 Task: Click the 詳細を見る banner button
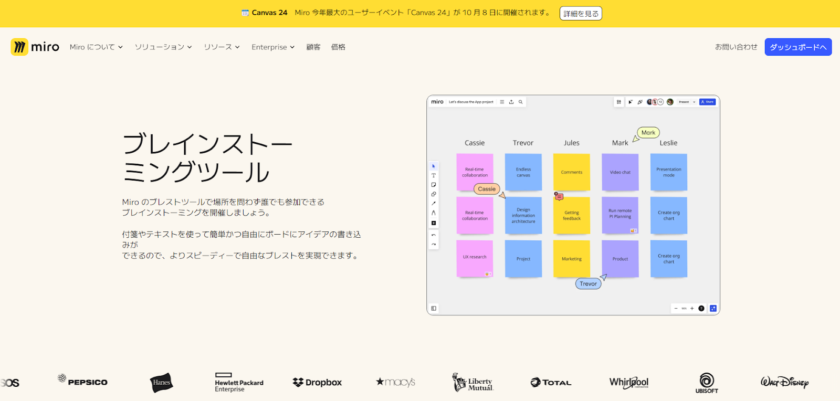pyautogui.click(x=581, y=13)
